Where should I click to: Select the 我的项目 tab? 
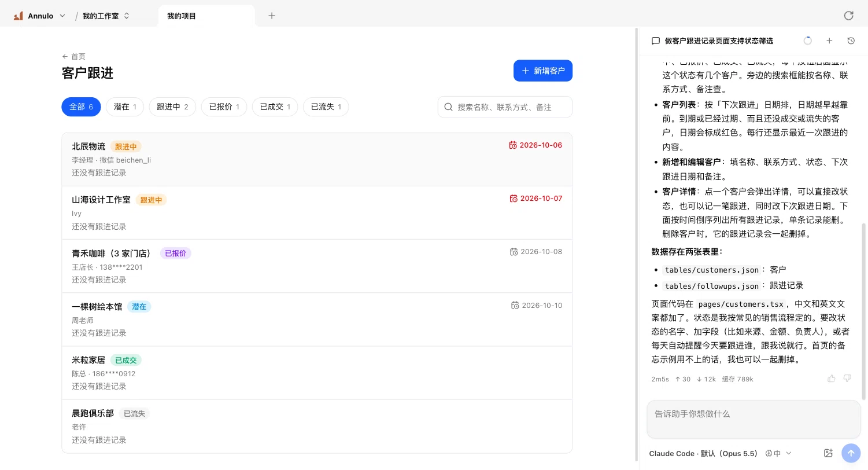206,16
